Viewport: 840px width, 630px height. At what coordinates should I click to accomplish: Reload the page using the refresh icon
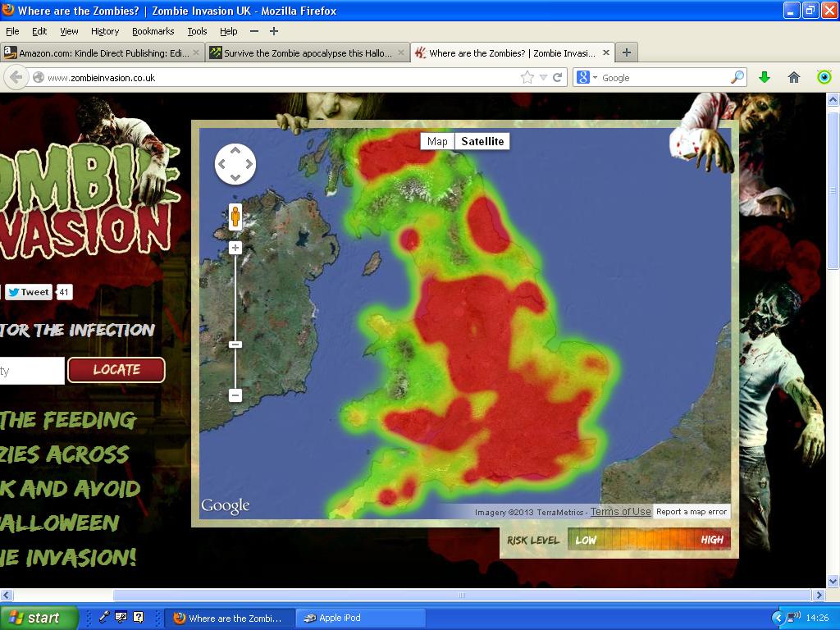tap(558, 77)
